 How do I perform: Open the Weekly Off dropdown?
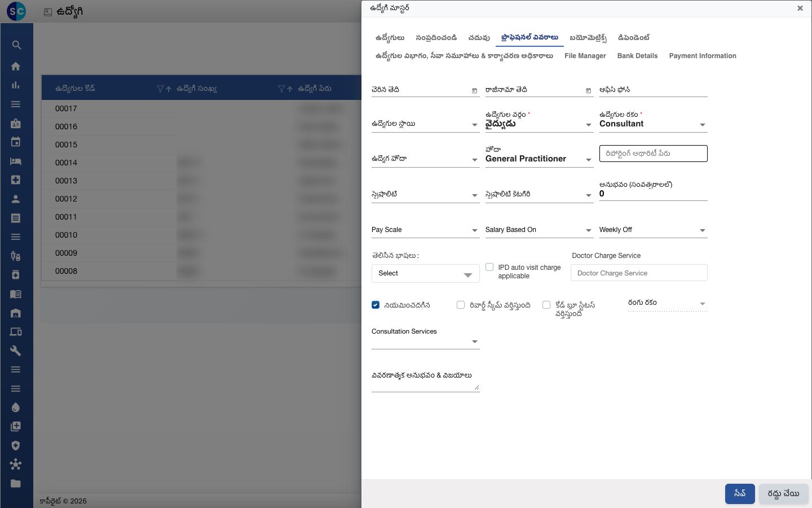[653, 230]
